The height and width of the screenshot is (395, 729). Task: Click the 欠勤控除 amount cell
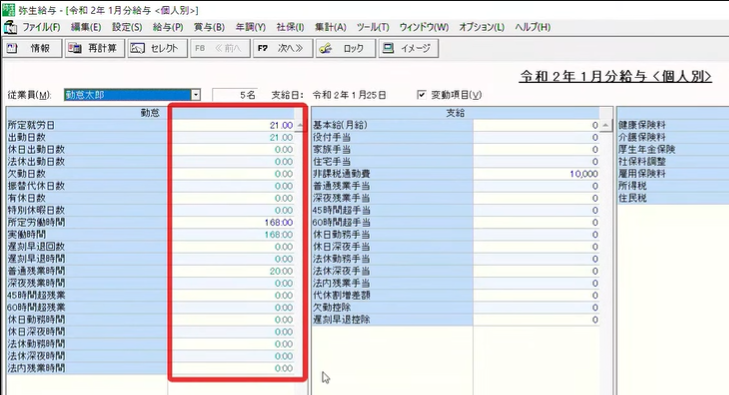[x=537, y=308]
